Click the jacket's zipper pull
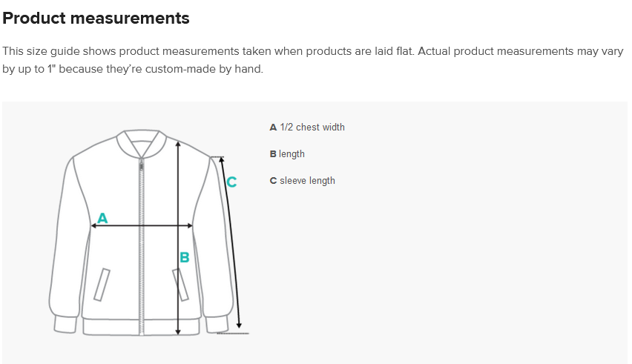The height and width of the screenshot is (364, 632). (142, 165)
